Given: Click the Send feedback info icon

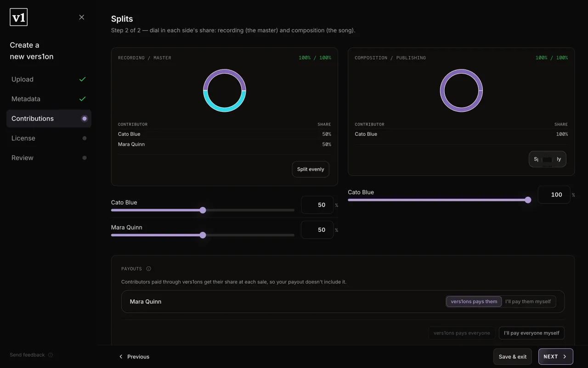Looking at the screenshot, I should click(x=51, y=355).
